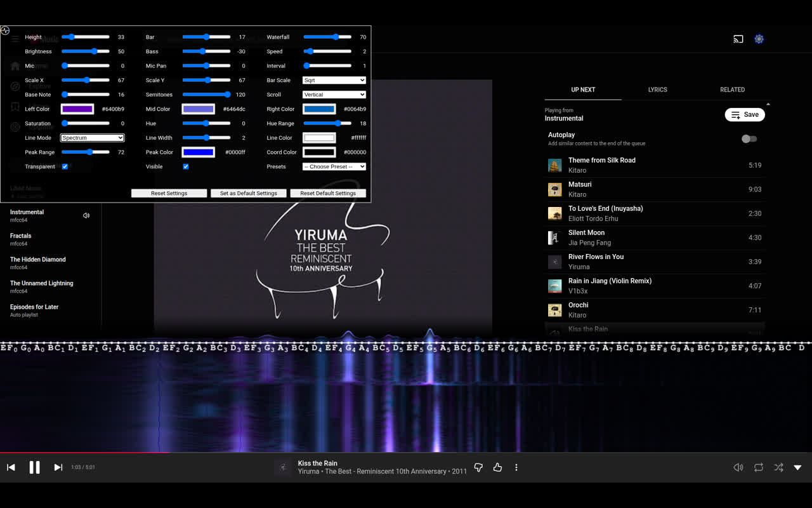Open the cast to device icon
The height and width of the screenshot is (508, 812).
point(738,39)
